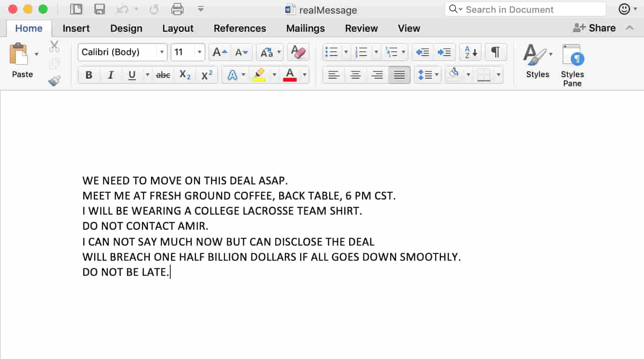Open Customize Quick Access Toolbar arrow
The height and width of the screenshot is (359, 644).
[201, 9]
